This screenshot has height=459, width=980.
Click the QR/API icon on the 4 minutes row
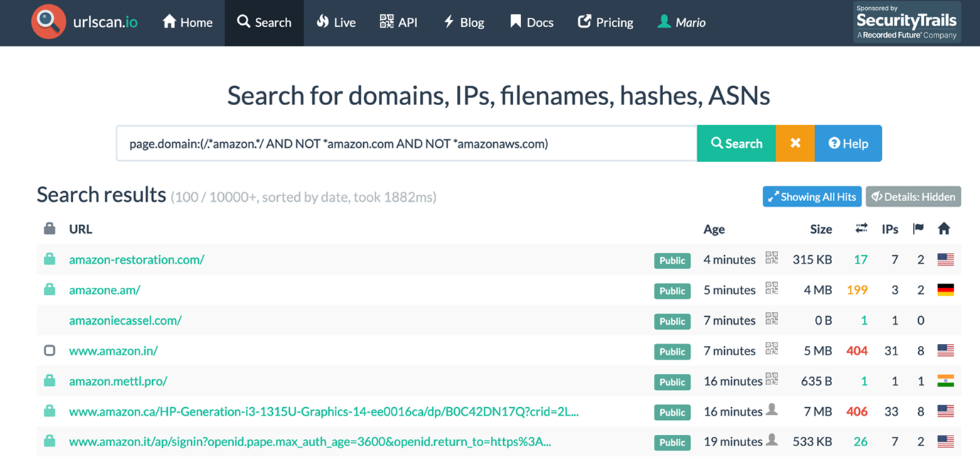tap(772, 258)
